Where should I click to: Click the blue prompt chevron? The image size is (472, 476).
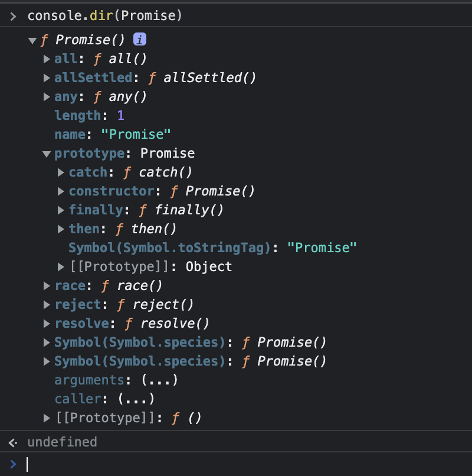tap(13, 464)
